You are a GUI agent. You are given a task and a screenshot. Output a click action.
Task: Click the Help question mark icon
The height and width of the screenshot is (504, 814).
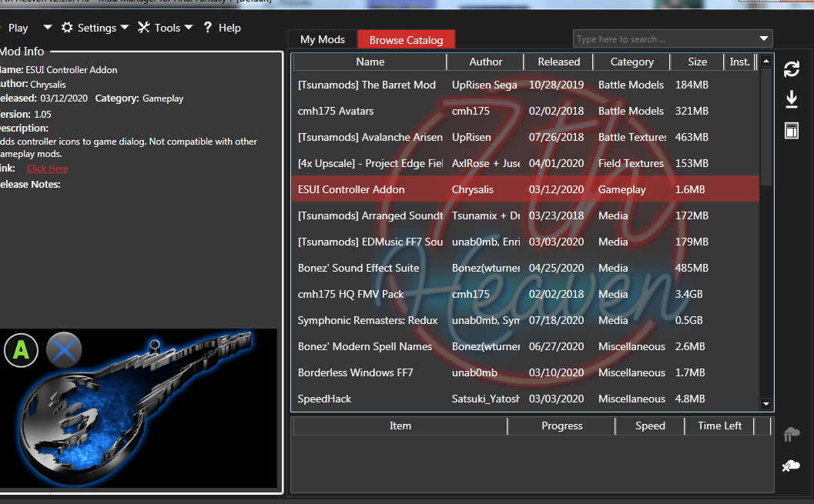208,28
